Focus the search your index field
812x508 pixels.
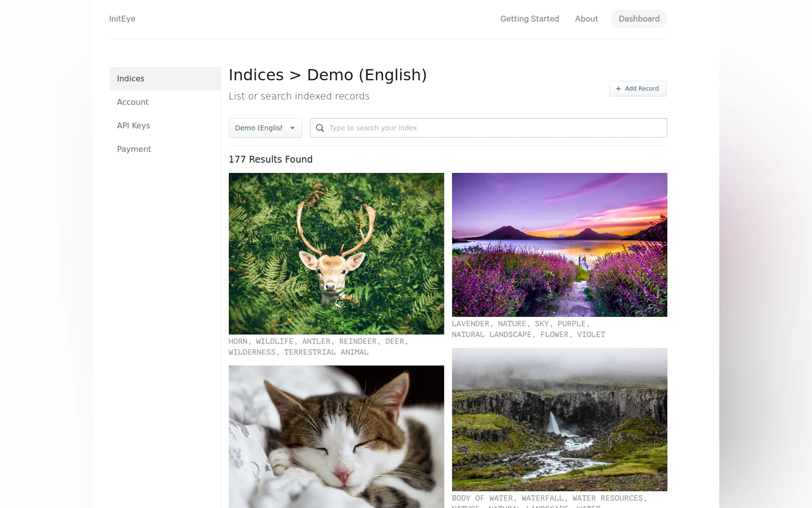click(494, 128)
